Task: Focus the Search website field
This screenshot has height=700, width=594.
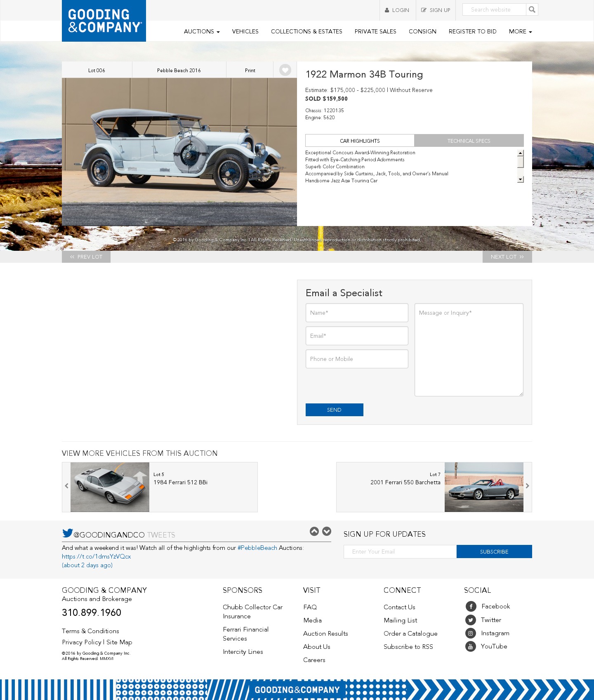Action: [x=494, y=9]
